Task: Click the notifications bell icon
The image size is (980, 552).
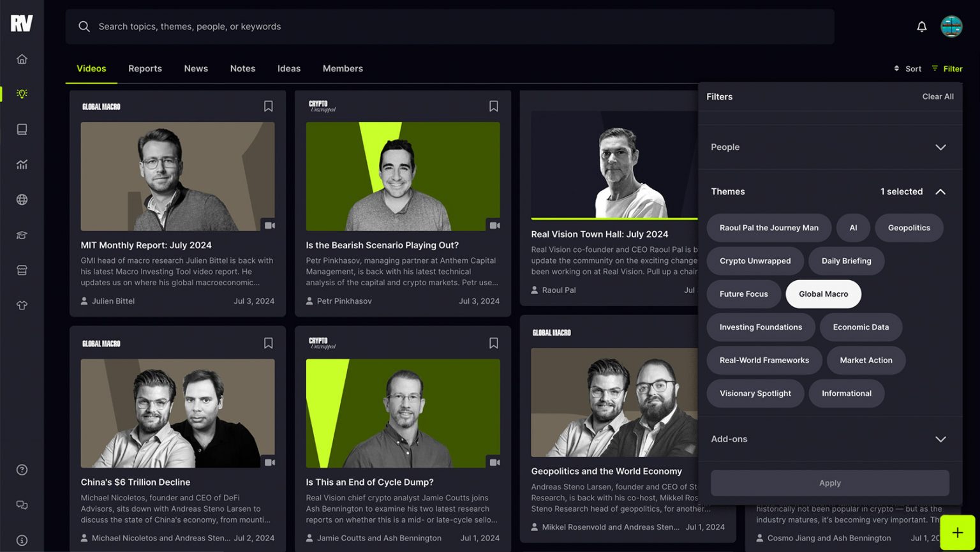Action: pyautogui.click(x=921, y=27)
